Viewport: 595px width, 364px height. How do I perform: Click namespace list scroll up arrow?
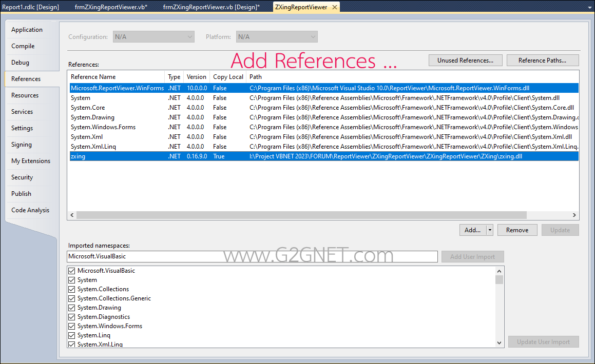point(500,271)
